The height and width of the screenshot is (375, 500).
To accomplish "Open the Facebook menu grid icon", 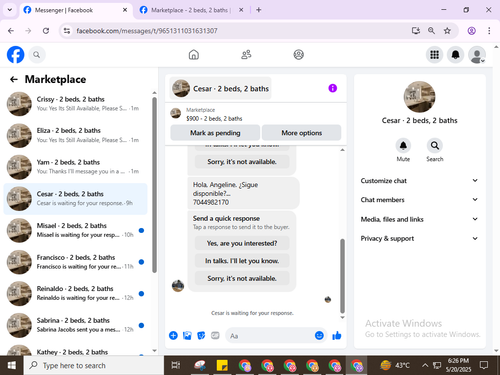I will coord(434,55).
